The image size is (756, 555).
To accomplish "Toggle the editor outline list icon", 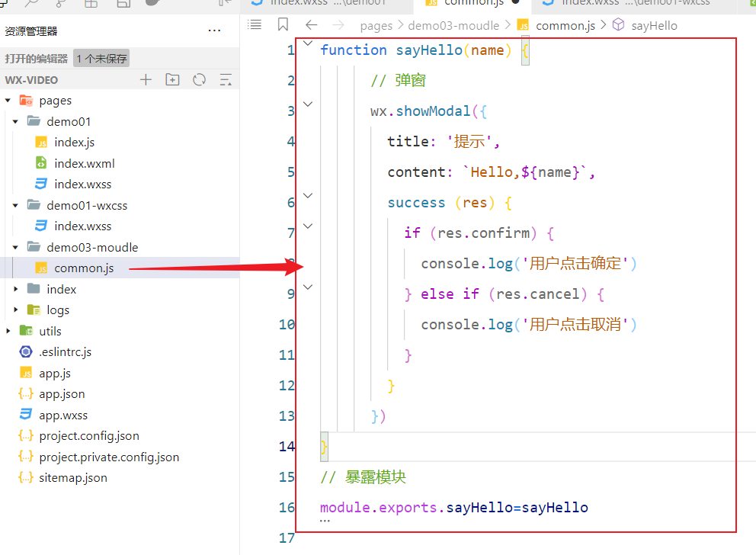I will coord(255,24).
